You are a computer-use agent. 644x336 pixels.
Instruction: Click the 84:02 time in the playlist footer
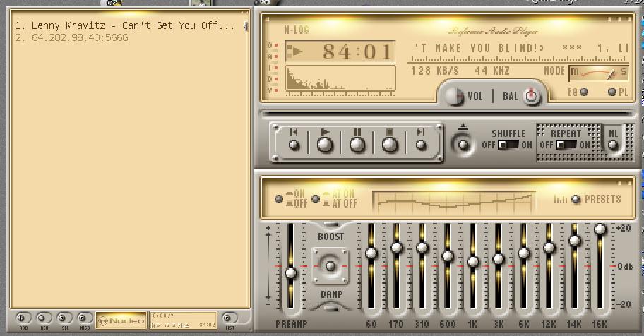point(208,325)
